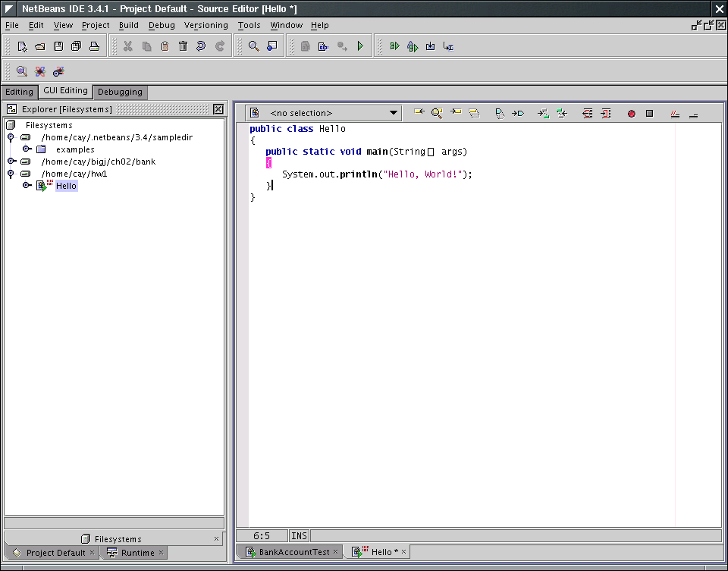Click the Undo toolbar icon

click(x=201, y=46)
